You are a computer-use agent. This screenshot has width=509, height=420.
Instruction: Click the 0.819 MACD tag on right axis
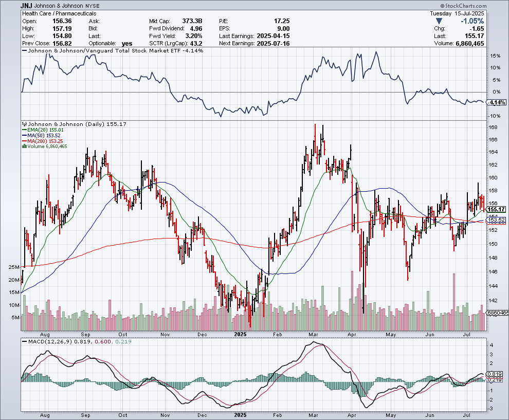[x=495, y=374]
